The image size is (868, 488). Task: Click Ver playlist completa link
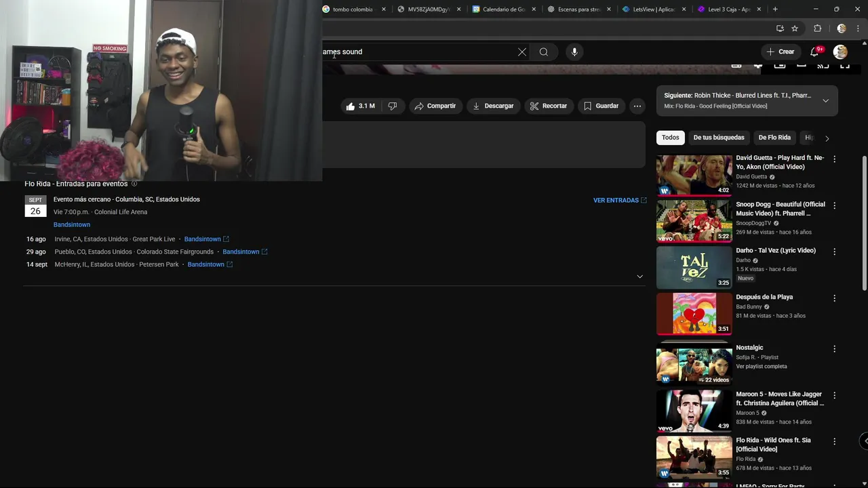762,367
